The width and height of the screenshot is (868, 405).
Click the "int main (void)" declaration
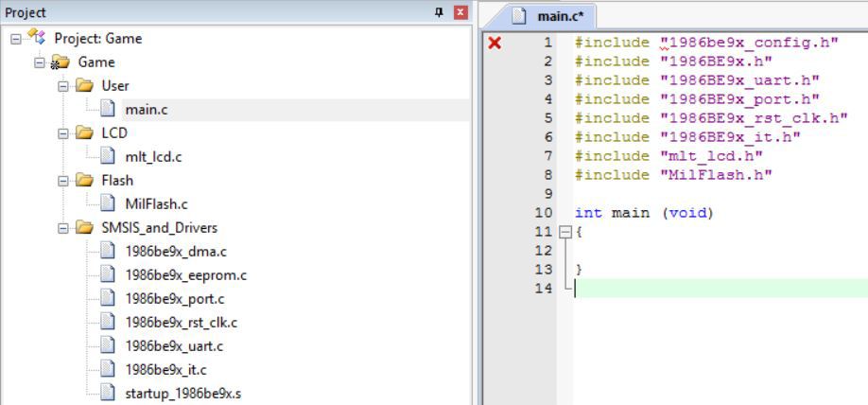click(x=644, y=213)
